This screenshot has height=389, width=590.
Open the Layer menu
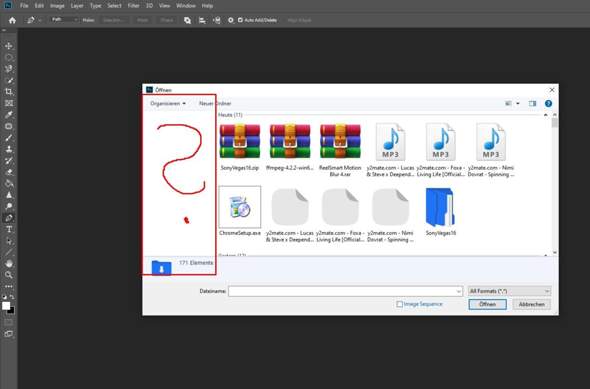(x=77, y=6)
